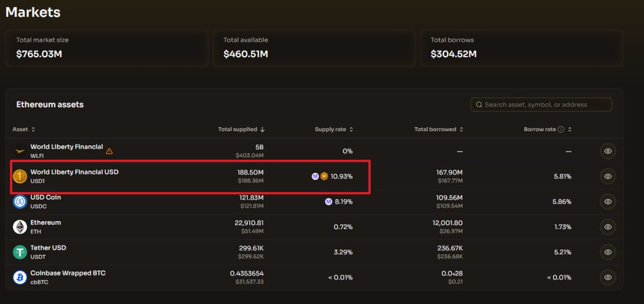Image resolution: width=644 pixels, height=304 pixels.
Task: Click the 109.56M total borrowed value
Action: point(450,197)
